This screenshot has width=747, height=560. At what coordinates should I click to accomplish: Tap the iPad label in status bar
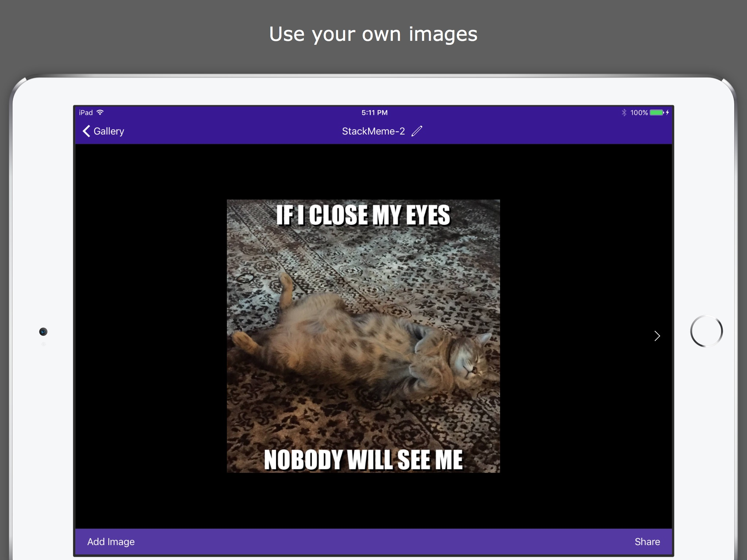[85, 112]
